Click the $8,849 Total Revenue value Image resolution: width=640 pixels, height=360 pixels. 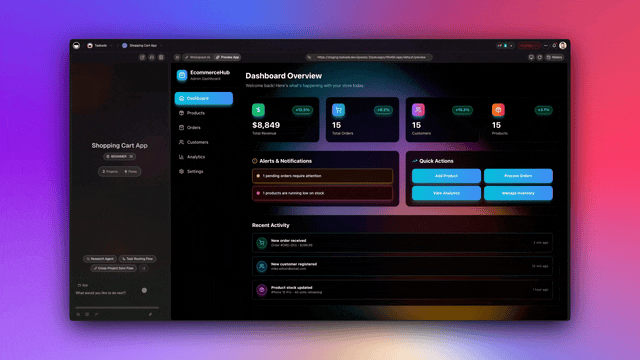point(266,125)
